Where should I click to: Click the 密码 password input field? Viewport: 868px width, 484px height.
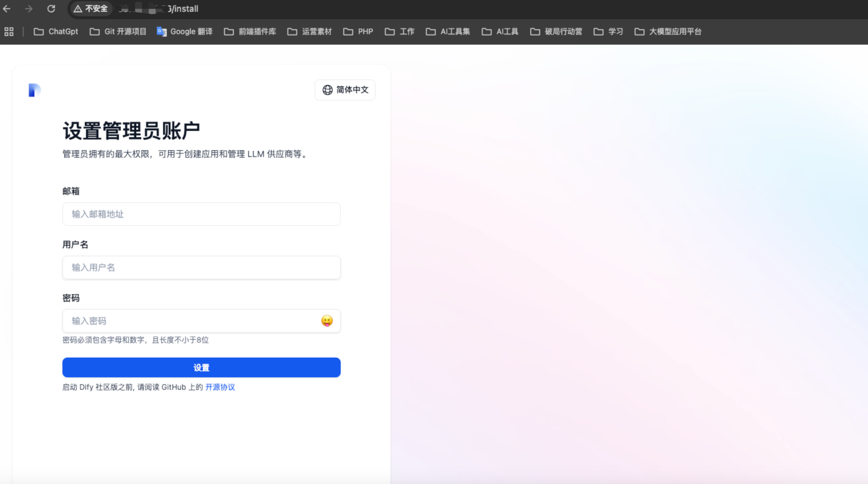point(191,321)
